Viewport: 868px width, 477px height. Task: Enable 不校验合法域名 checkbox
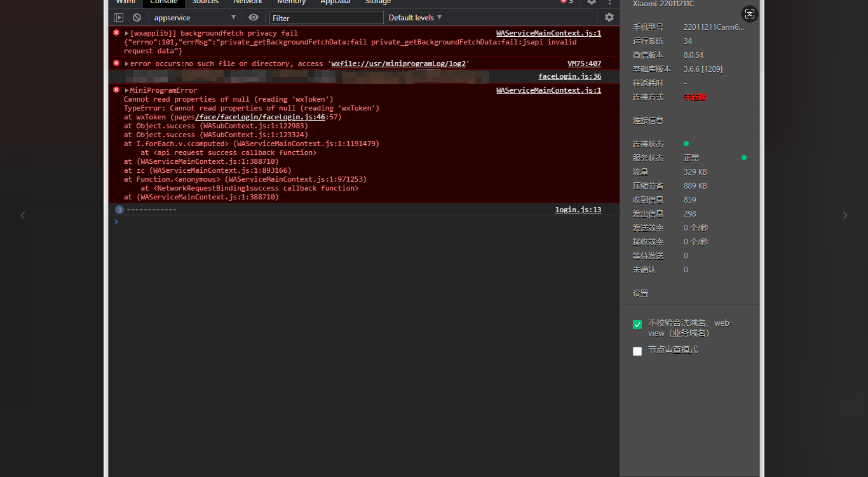637,325
